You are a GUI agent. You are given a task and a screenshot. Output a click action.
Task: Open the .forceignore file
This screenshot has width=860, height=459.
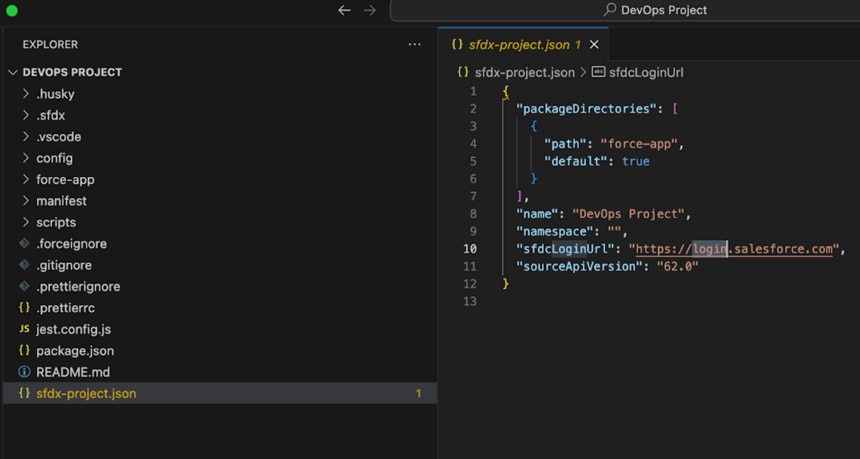(71, 244)
